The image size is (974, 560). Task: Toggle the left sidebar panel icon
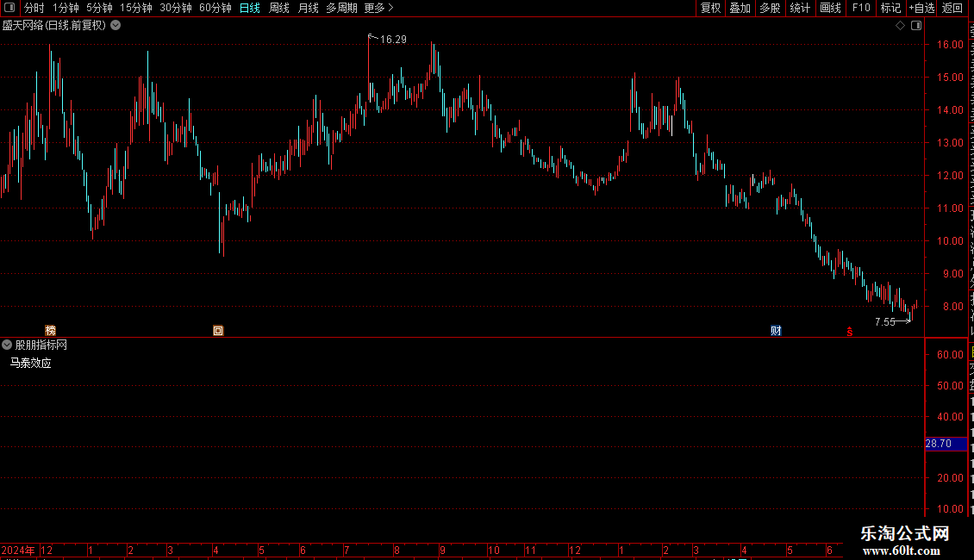(9, 8)
